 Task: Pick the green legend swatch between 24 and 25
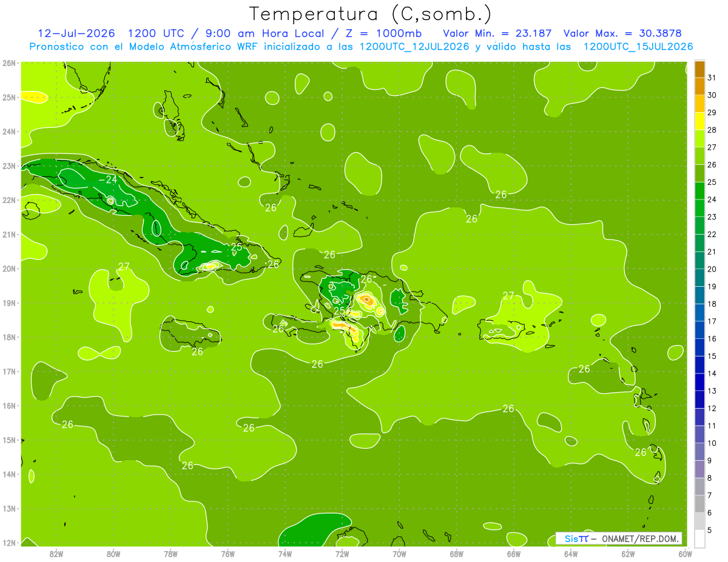point(699,190)
